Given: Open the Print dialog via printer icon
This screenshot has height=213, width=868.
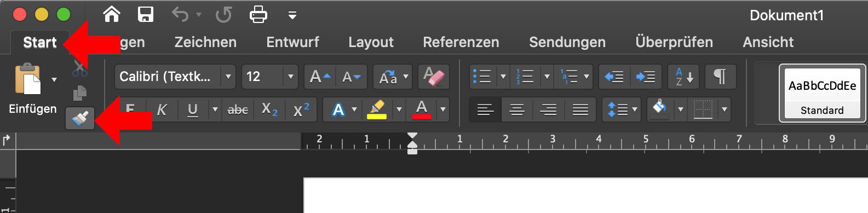Looking at the screenshot, I should (258, 14).
